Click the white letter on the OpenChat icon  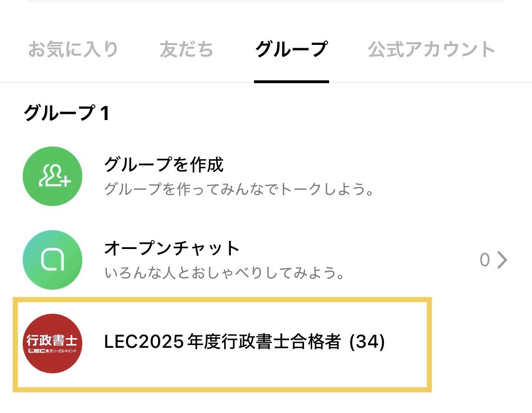[x=52, y=260]
